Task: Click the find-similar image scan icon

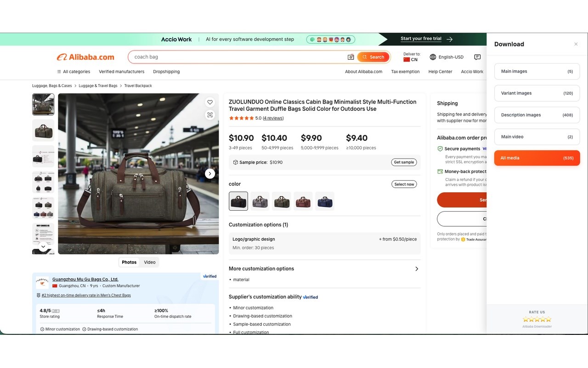Action: point(210,115)
